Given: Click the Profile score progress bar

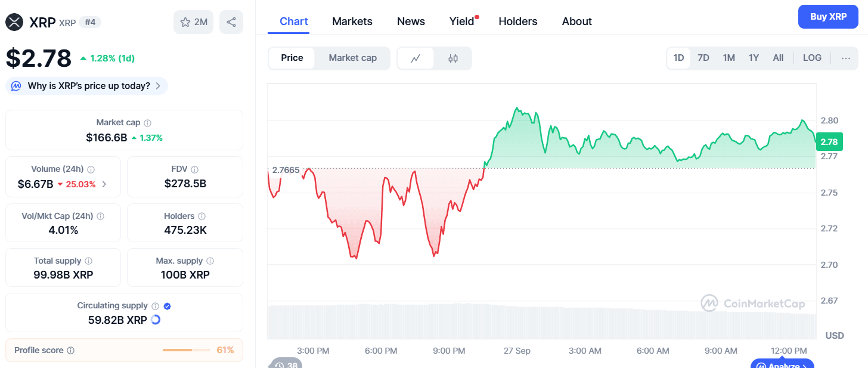Looking at the screenshot, I should point(186,350).
